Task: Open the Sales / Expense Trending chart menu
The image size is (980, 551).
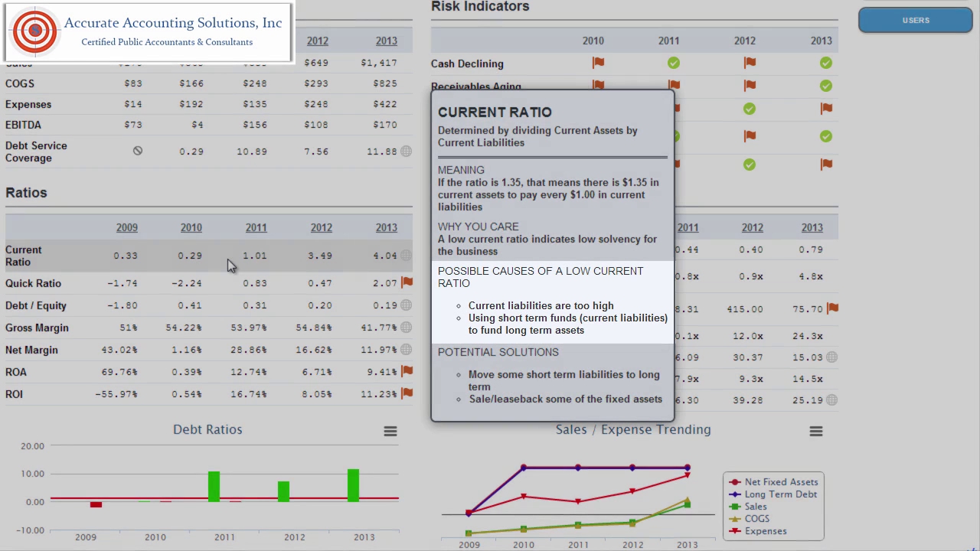Action: pyautogui.click(x=816, y=432)
